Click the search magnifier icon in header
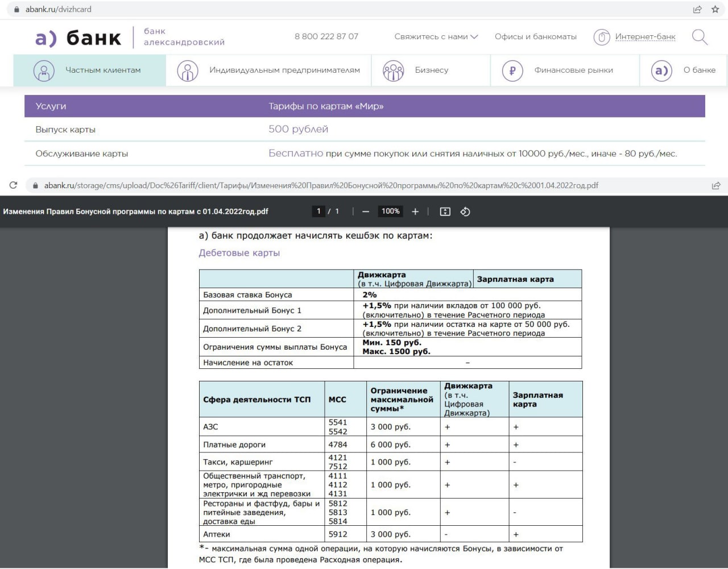This screenshot has width=728, height=569. (x=700, y=37)
